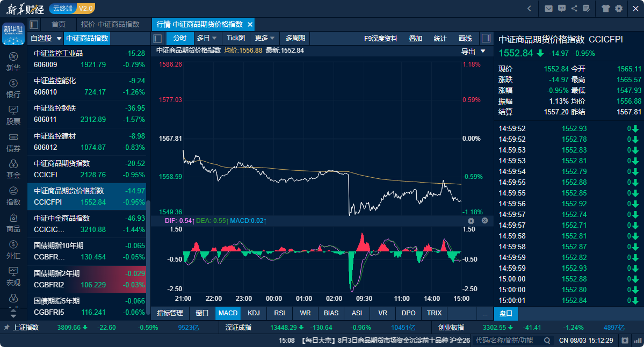Open F9深度资料
644x347 pixels.
(x=381, y=39)
